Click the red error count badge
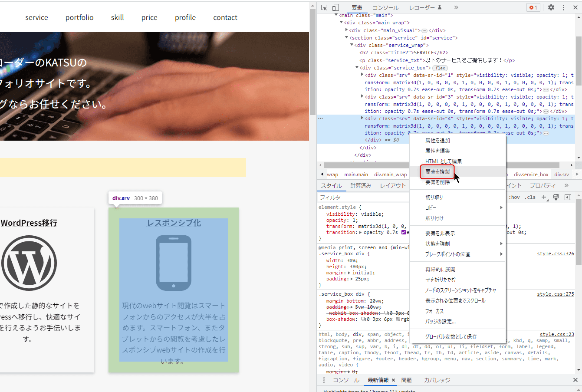 pyautogui.click(x=533, y=7)
